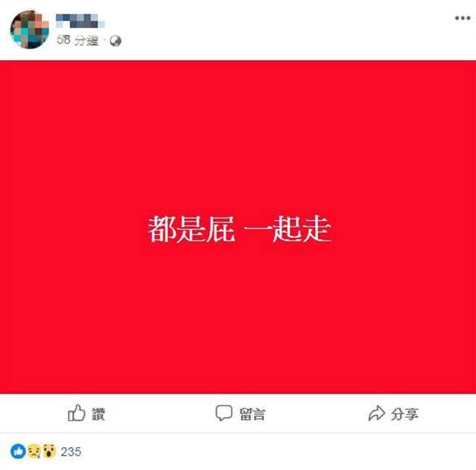Click the white text 一起走
Viewport: 476px width, 470px height.
(x=287, y=229)
